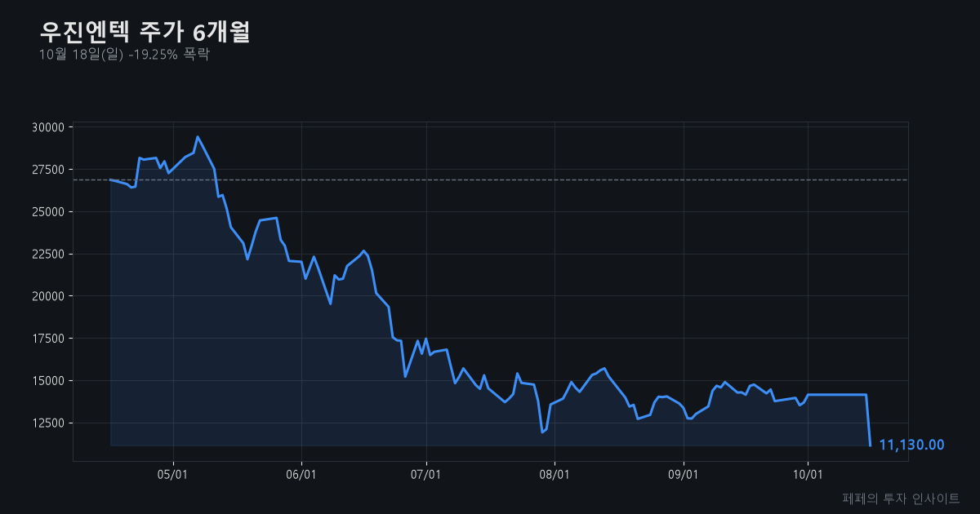The width and height of the screenshot is (980, 514).
Task: Click the latest price label 11,130.00
Action: tap(911, 445)
